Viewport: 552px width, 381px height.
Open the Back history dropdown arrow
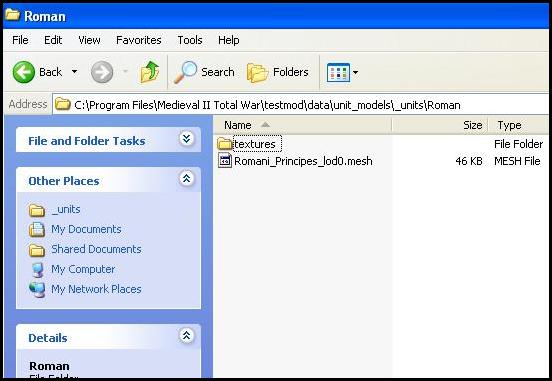74,71
